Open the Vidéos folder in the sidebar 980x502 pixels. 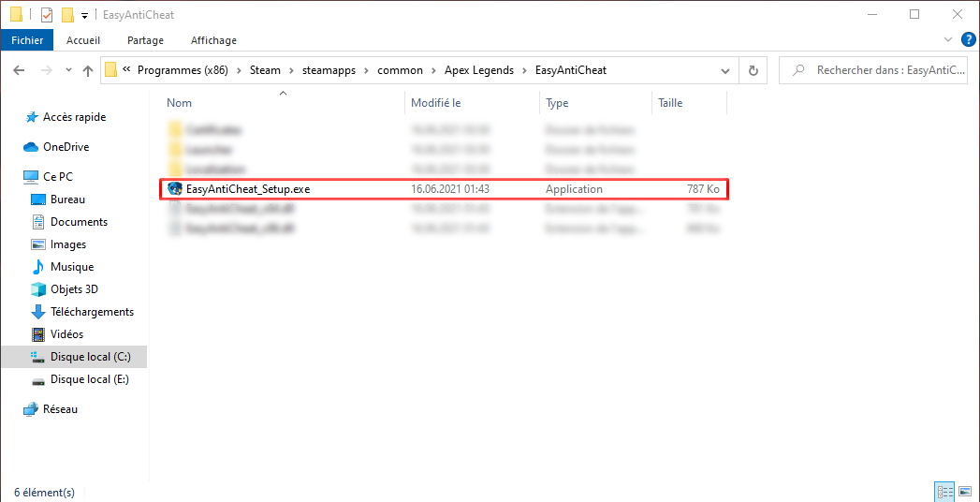pyautogui.click(x=57, y=334)
